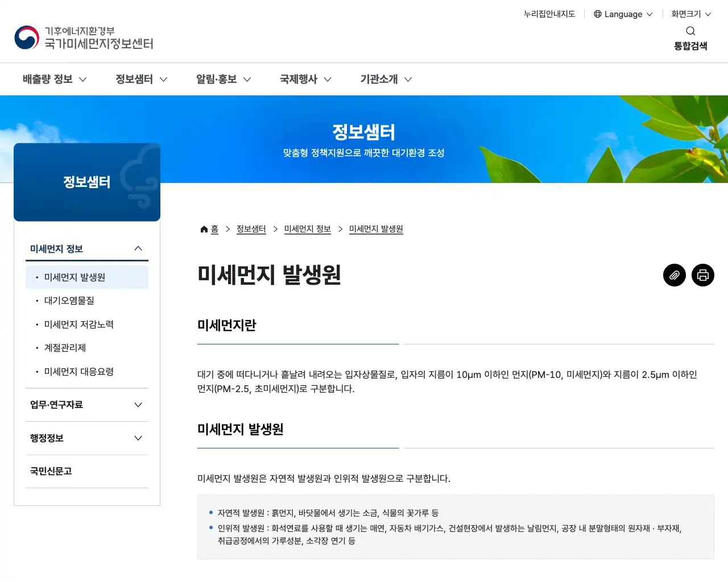
Task: Click the globe Language icon
Action: (598, 14)
